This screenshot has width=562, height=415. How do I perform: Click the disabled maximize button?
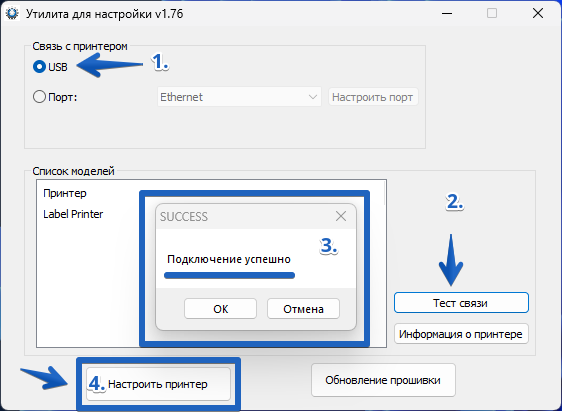click(492, 14)
